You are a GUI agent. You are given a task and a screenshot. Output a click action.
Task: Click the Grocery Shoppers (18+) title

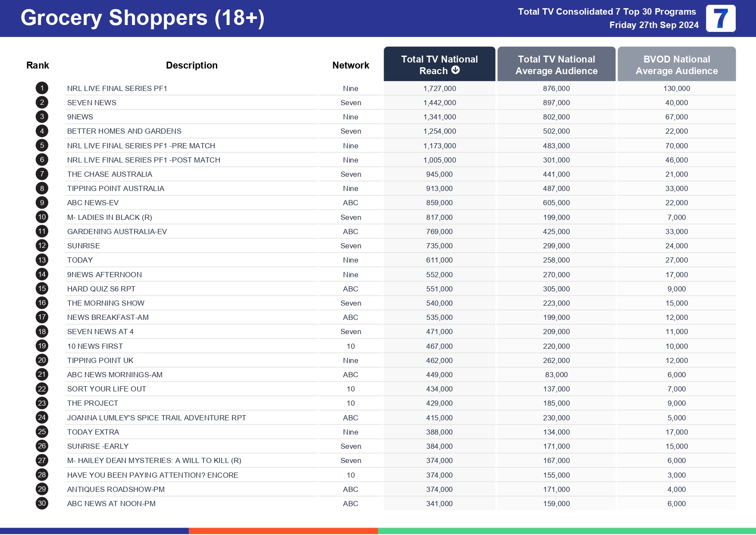click(x=142, y=19)
